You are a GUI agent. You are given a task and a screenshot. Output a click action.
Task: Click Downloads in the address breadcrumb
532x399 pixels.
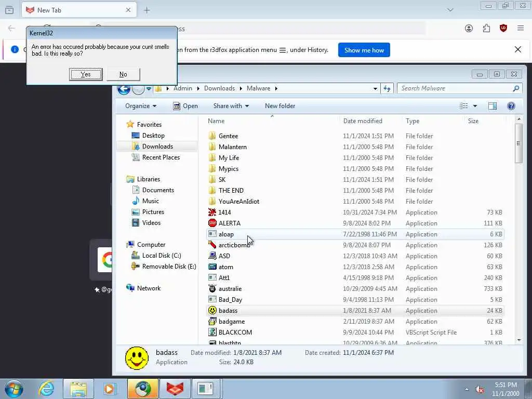coord(219,88)
